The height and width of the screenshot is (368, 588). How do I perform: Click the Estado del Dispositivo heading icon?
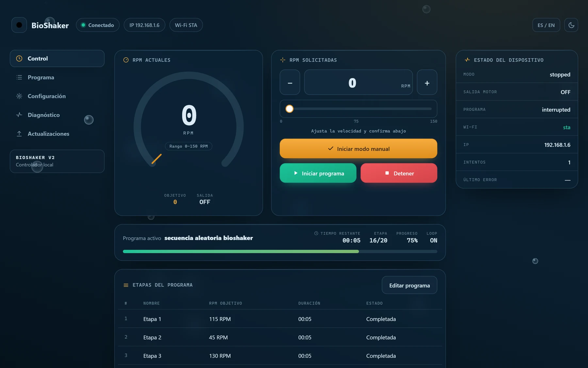[467, 60]
